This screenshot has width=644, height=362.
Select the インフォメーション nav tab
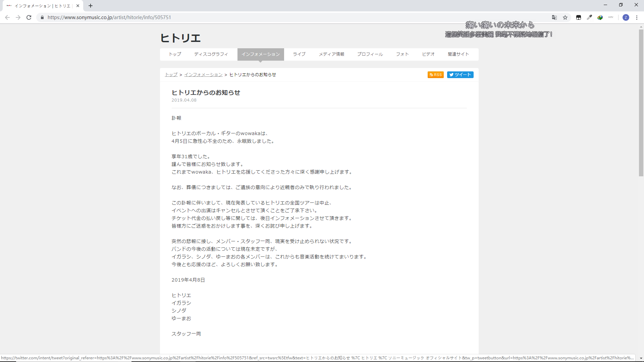(261, 54)
